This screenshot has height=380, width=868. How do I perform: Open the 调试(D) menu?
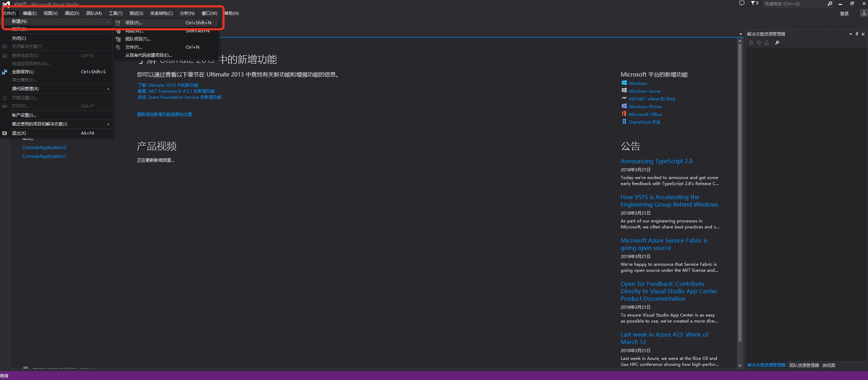(x=72, y=13)
